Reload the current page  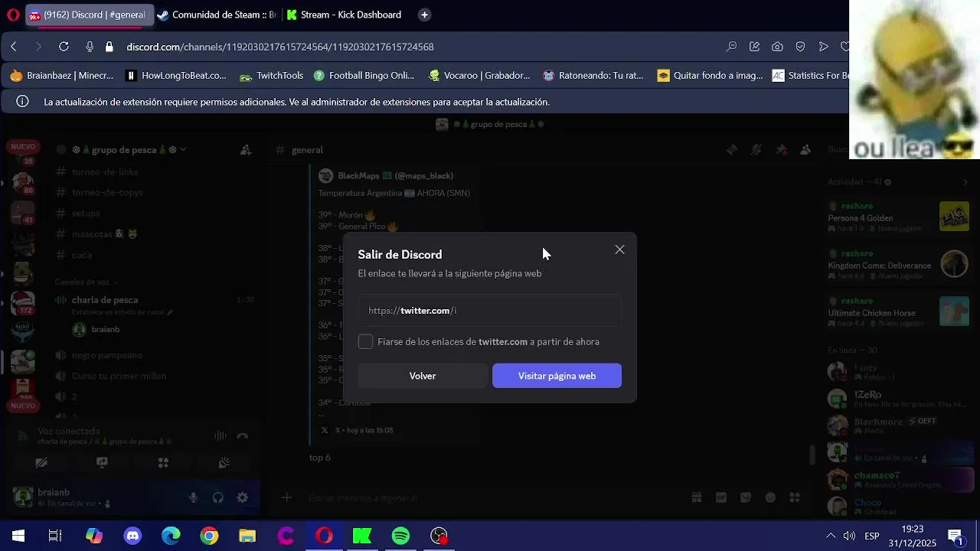64,47
